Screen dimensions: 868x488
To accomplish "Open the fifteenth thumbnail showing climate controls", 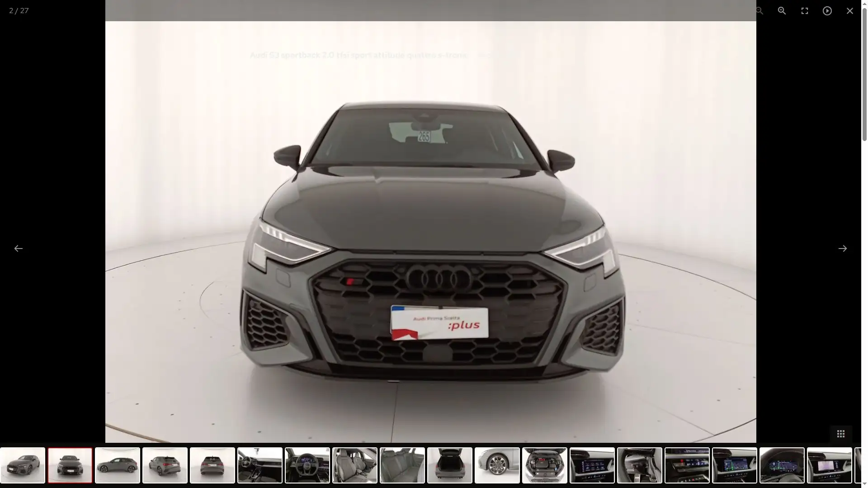I will pos(687,465).
